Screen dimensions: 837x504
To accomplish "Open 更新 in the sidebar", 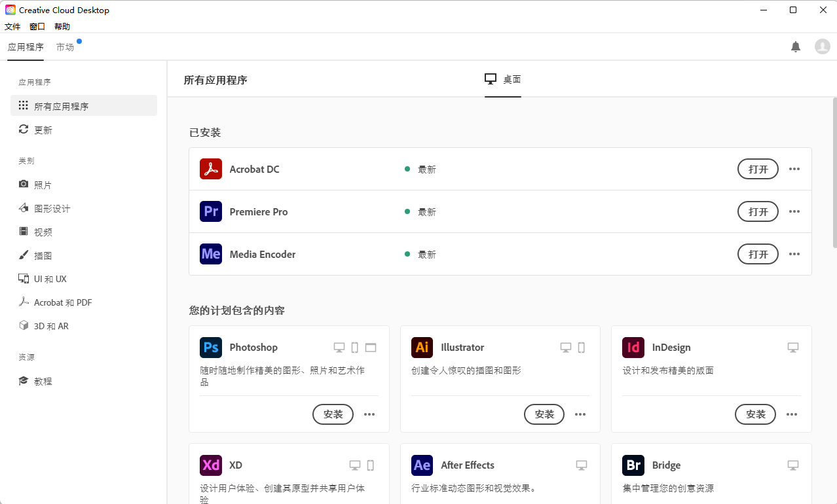I will click(84, 130).
